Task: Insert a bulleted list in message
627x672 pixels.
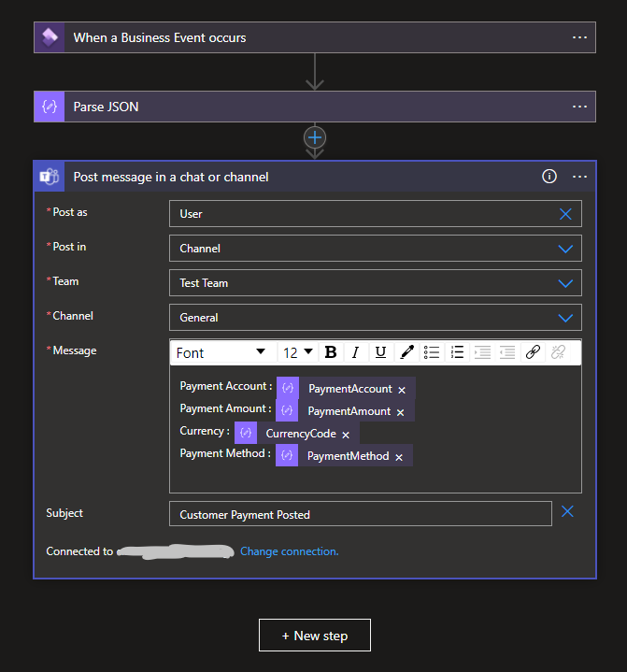Action: click(432, 352)
